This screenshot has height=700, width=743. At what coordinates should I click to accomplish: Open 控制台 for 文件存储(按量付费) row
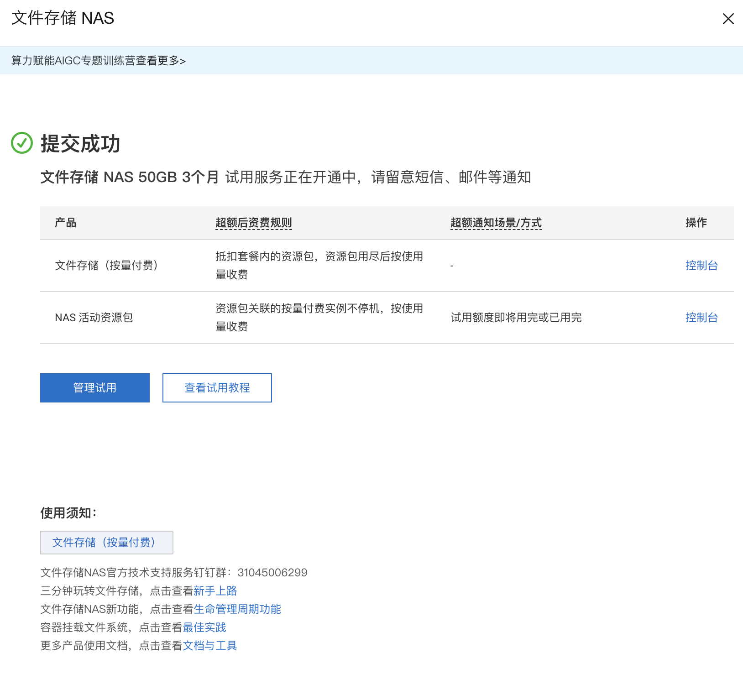701,266
